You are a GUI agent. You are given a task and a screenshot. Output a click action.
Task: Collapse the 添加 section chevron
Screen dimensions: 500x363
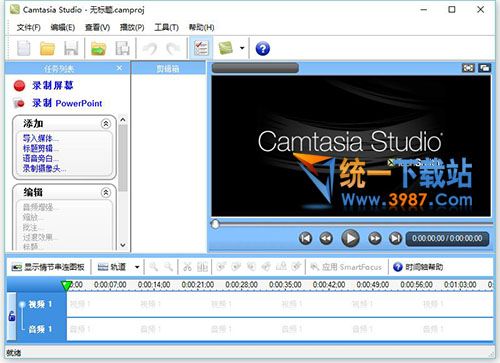click(x=106, y=124)
